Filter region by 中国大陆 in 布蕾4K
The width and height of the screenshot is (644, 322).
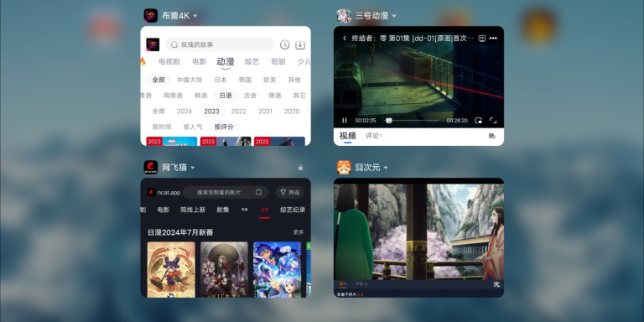tap(190, 80)
